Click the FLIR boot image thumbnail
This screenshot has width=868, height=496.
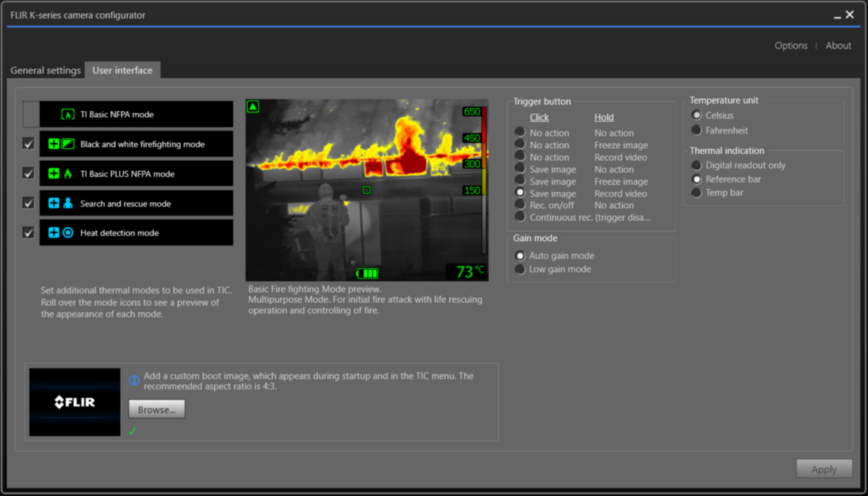click(74, 401)
